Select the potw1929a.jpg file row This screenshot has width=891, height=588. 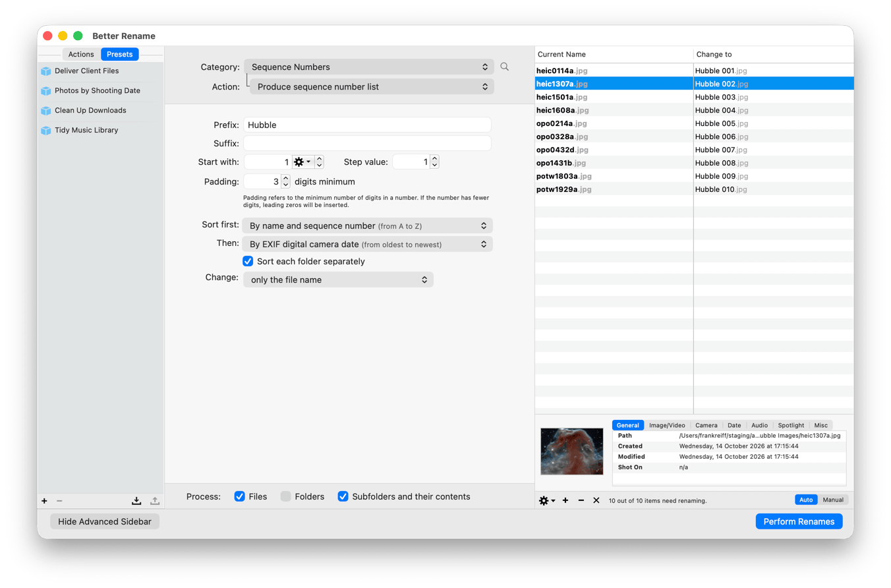point(694,189)
